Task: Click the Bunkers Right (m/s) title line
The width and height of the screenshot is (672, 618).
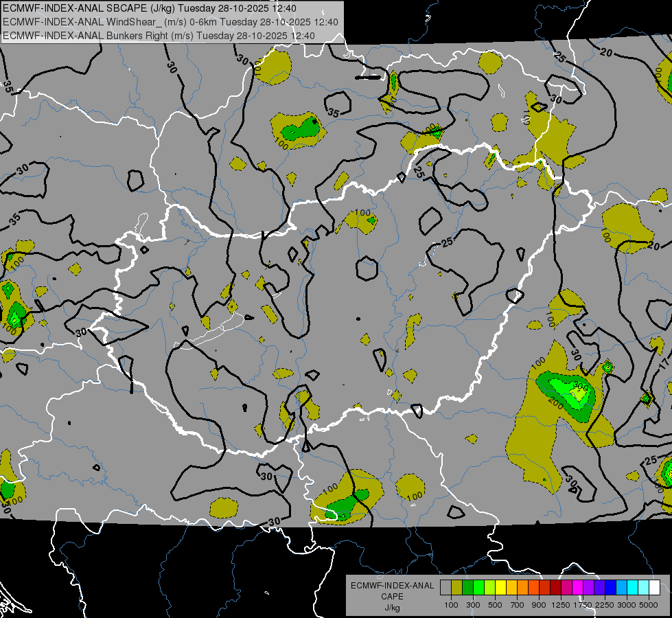Action: 159,36
